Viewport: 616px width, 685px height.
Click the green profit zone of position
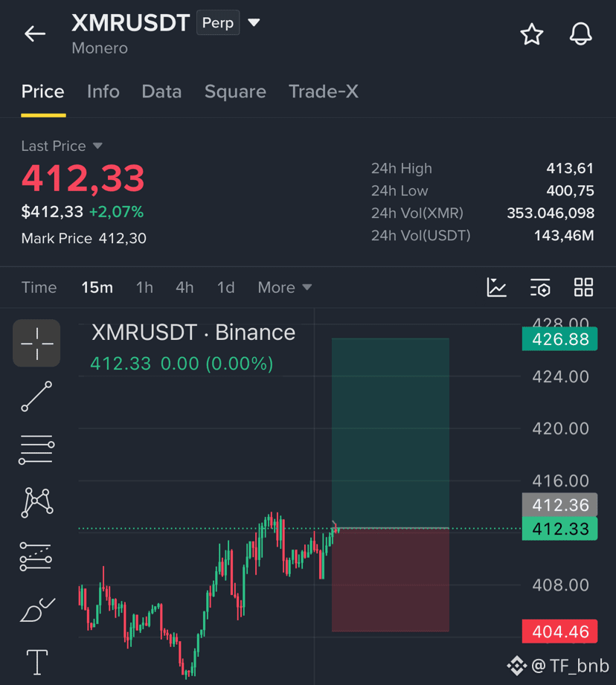point(390,432)
